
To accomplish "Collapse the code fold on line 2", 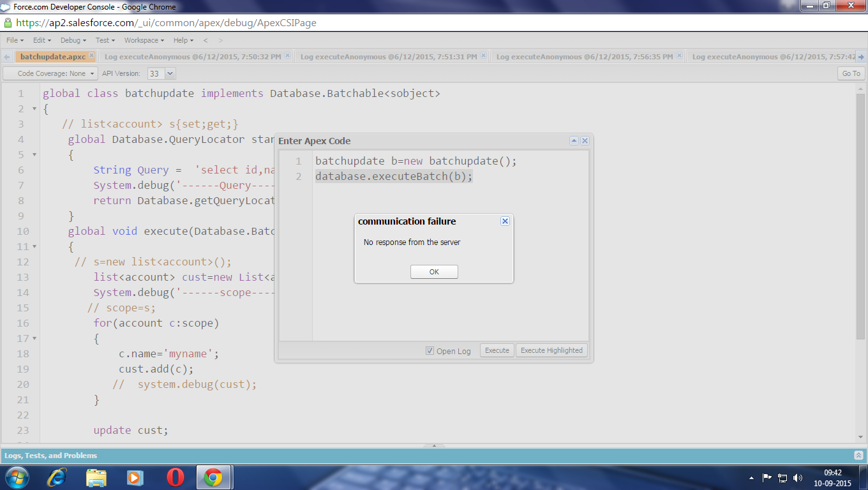I will pyautogui.click(x=34, y=109).
